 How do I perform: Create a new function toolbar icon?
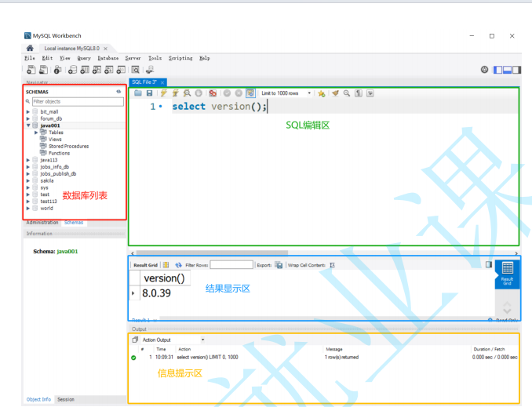pos(121,70)
